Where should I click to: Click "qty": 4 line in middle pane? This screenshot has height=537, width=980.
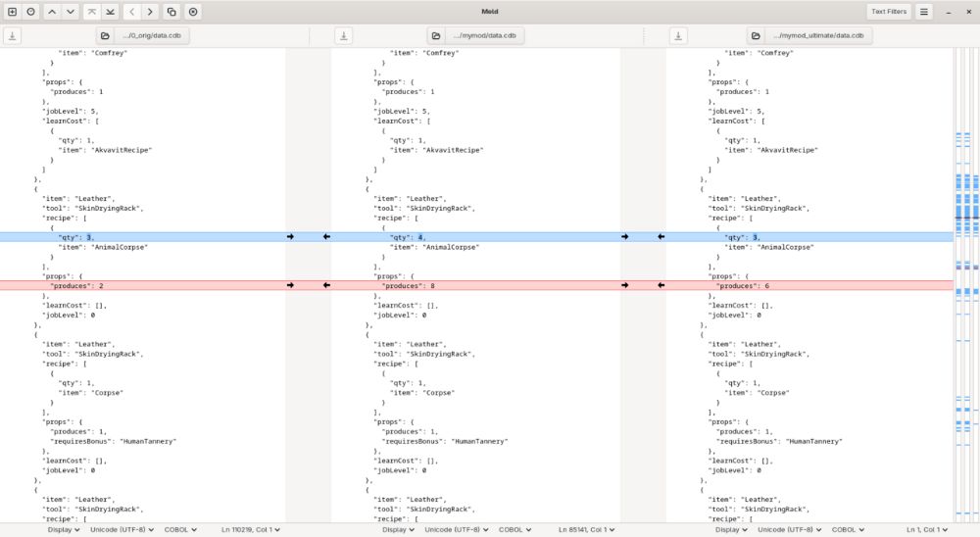tap(408, 237)
